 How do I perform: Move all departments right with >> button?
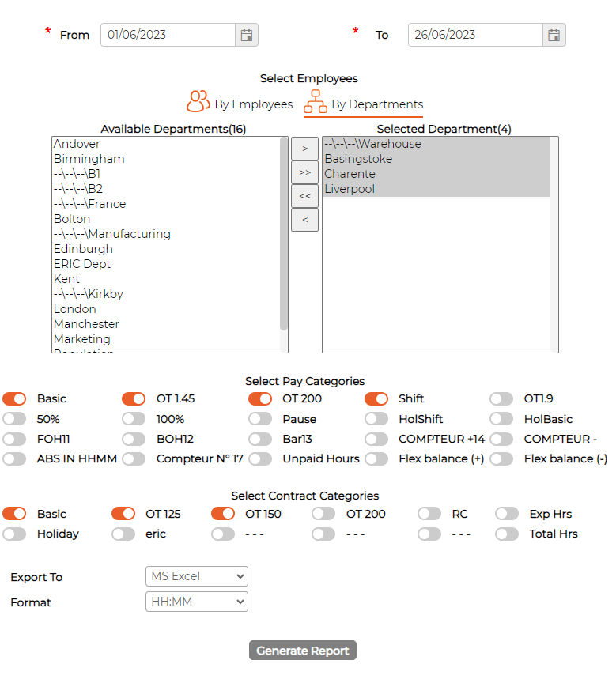tap(305, 172)
